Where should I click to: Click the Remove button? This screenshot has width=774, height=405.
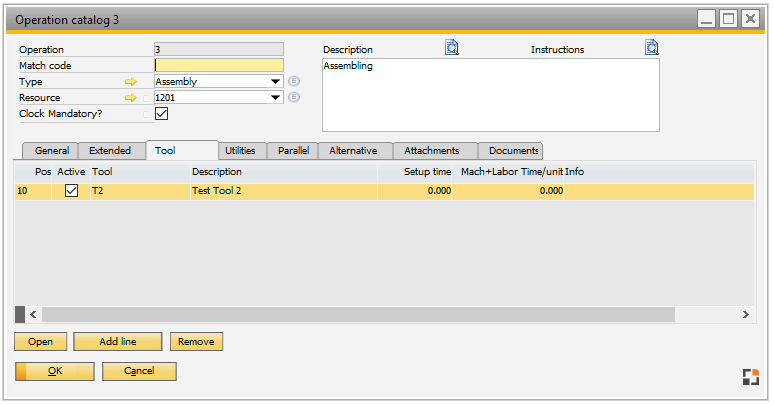196,342
